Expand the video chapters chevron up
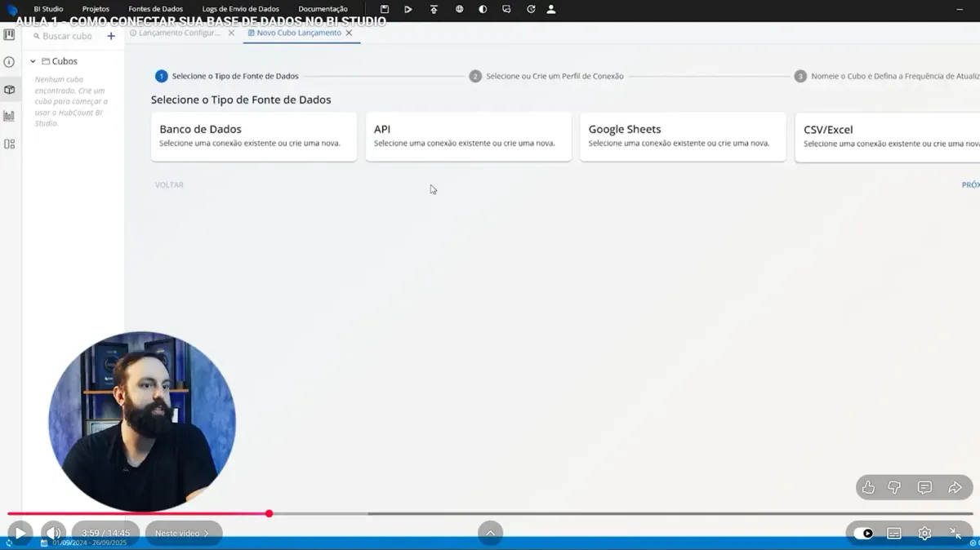 pos(490,533)
